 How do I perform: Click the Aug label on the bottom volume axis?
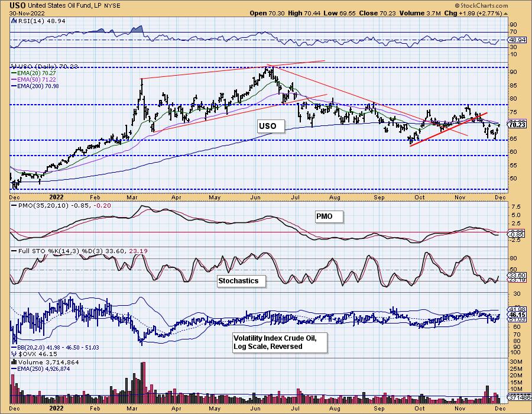(335, 408)
